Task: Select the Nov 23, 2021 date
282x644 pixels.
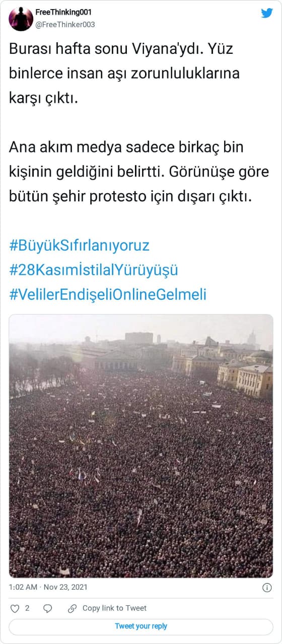Action: coord(65,587)
